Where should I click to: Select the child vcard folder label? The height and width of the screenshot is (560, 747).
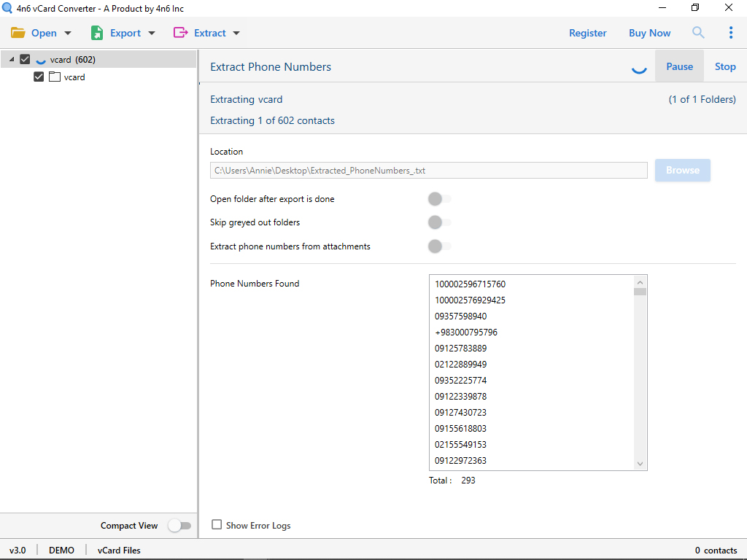point(74,77)
